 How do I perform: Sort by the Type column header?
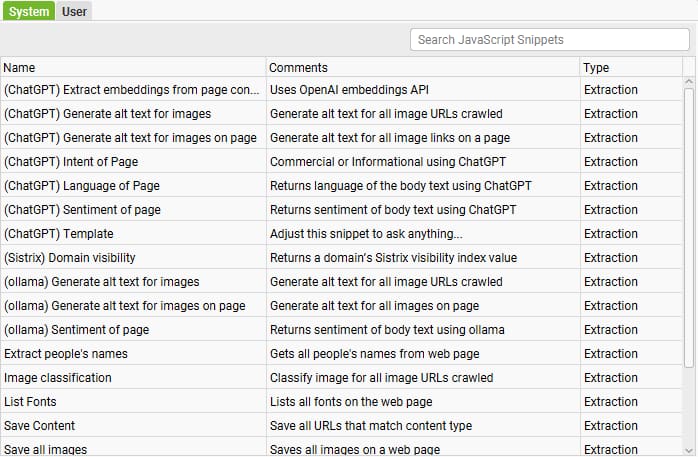[631, 68]
